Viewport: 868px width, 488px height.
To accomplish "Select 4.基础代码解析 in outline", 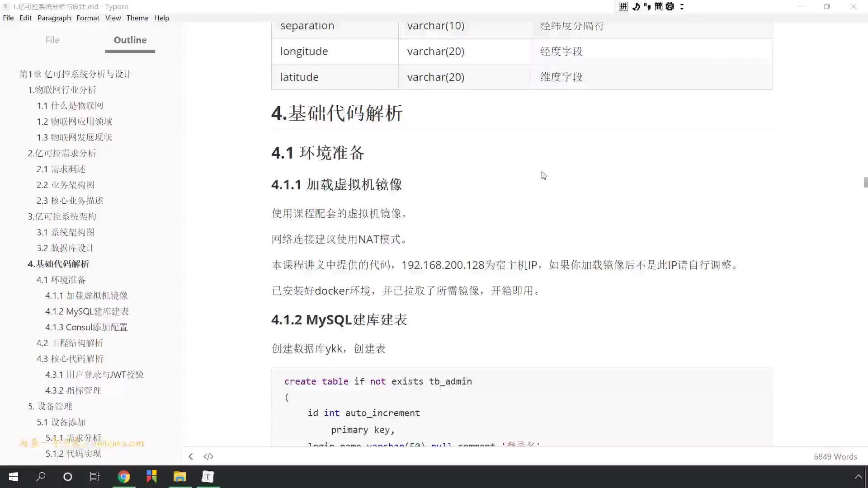I will coord(58,264).
